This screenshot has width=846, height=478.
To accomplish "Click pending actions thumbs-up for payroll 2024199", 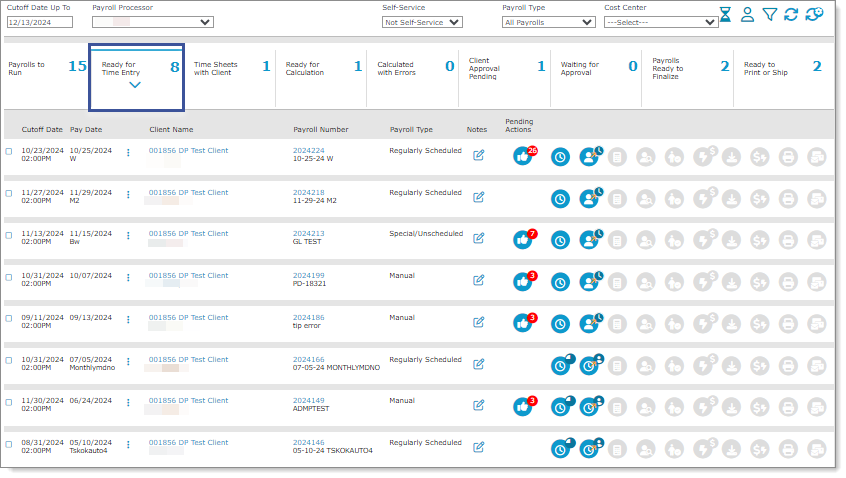I will click(x=522, y=282).
